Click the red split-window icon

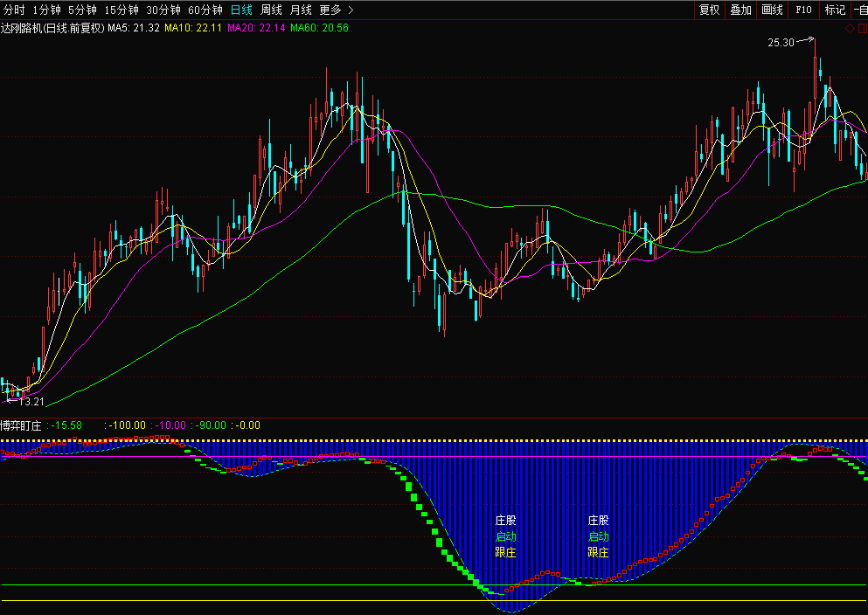point(863,28)
